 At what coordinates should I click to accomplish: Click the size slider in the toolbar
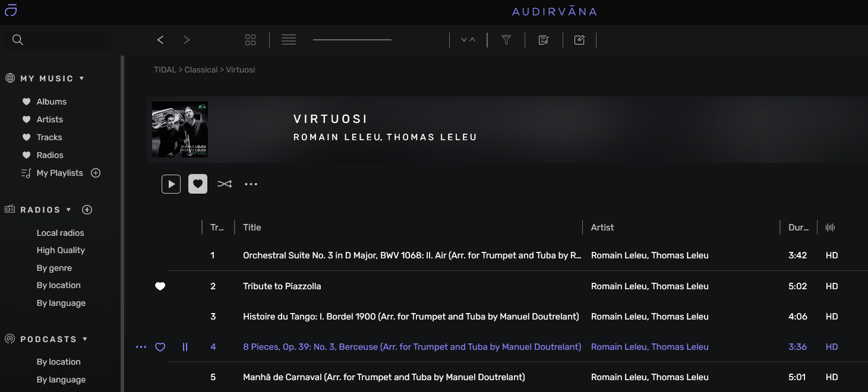(x=352, y=40)
